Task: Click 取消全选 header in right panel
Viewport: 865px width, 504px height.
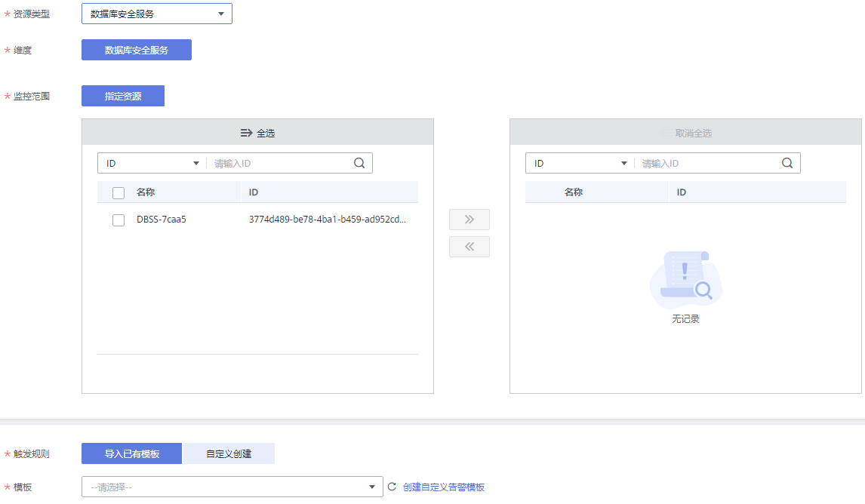Action: click(x=685, y=133)
